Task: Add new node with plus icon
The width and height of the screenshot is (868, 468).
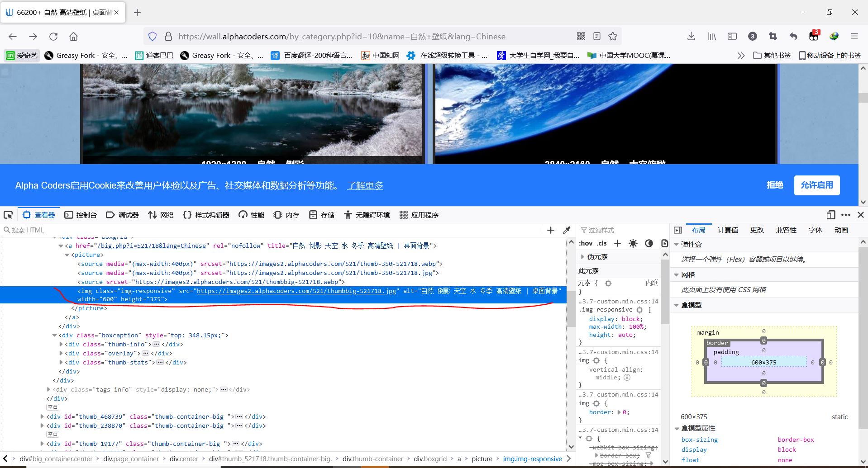Action: coord(551,230)
